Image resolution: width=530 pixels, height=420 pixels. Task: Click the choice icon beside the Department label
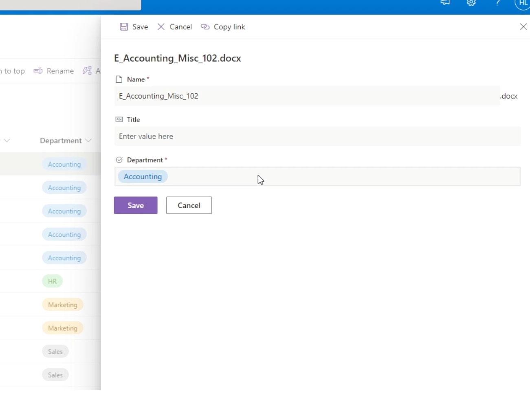coord(119,160)
